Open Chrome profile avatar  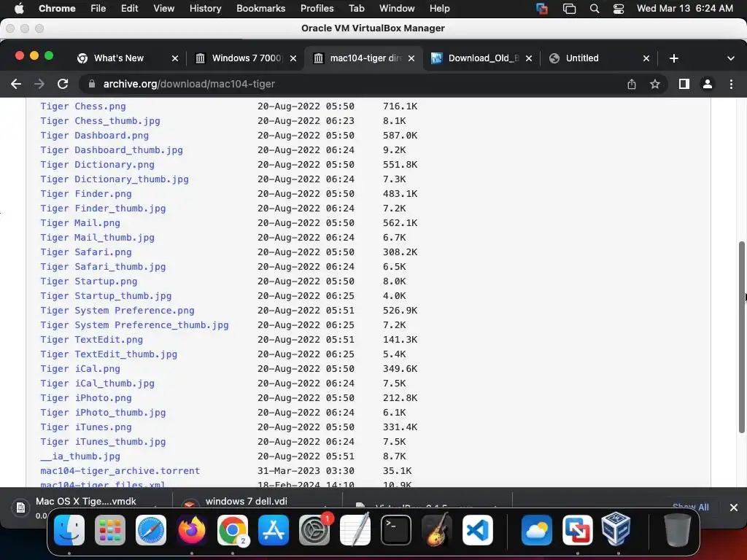pyautogui.click(x=708, y=85)
